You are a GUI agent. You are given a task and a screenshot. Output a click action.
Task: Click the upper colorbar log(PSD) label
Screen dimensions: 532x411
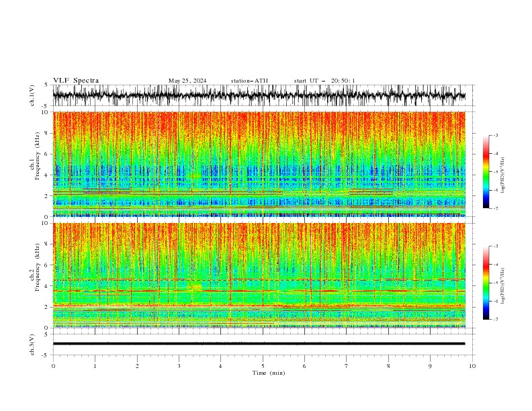(x=502, y=175)
